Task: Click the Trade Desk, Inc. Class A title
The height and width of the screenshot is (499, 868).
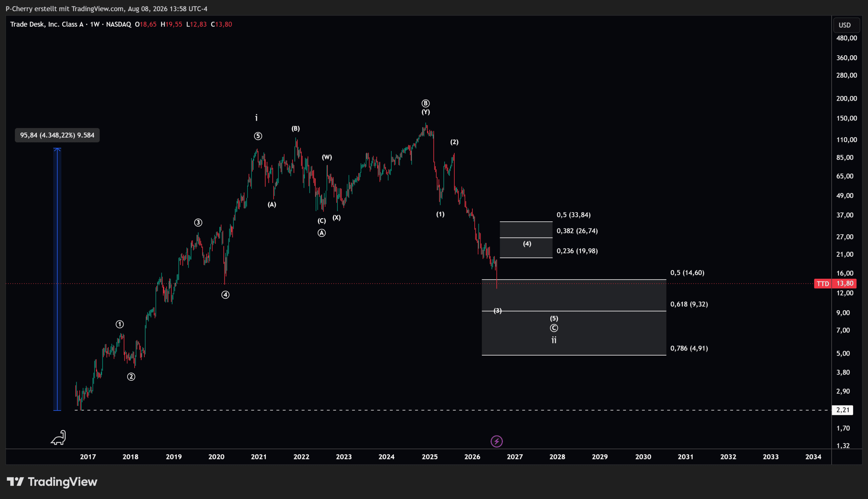Action: [x=47, y=24]
